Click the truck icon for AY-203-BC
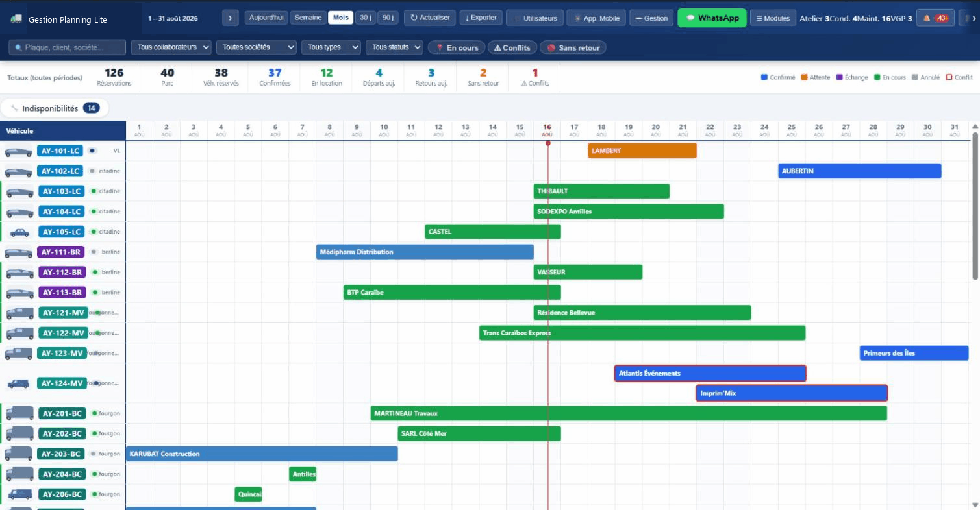This screenshot has height=510, width=980. (x=18, y=454)
